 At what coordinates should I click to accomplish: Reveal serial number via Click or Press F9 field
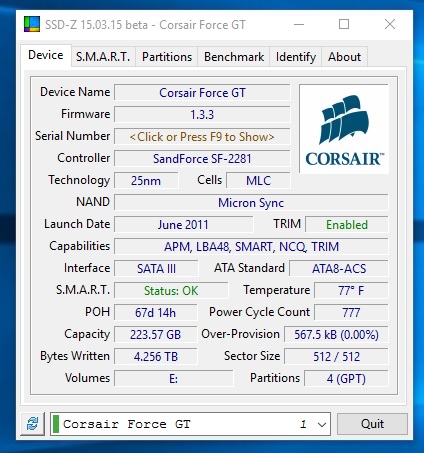[202, 137]
